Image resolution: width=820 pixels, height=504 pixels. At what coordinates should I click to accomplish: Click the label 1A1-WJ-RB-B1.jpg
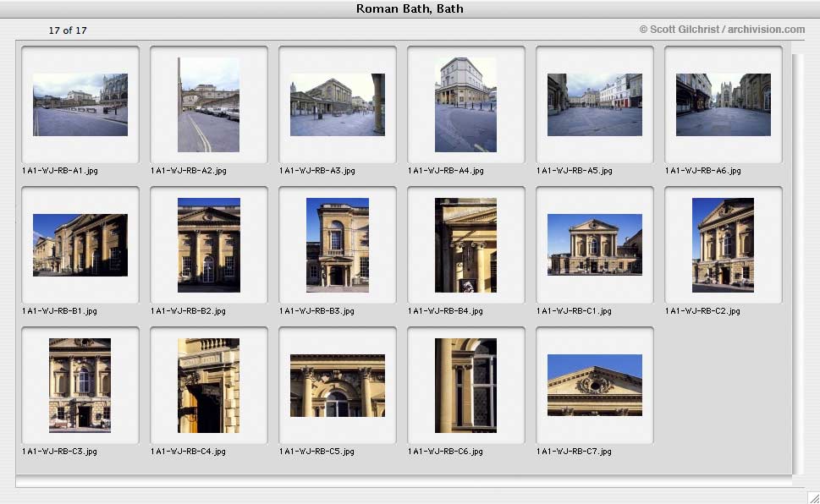click(x=59, y=310)
